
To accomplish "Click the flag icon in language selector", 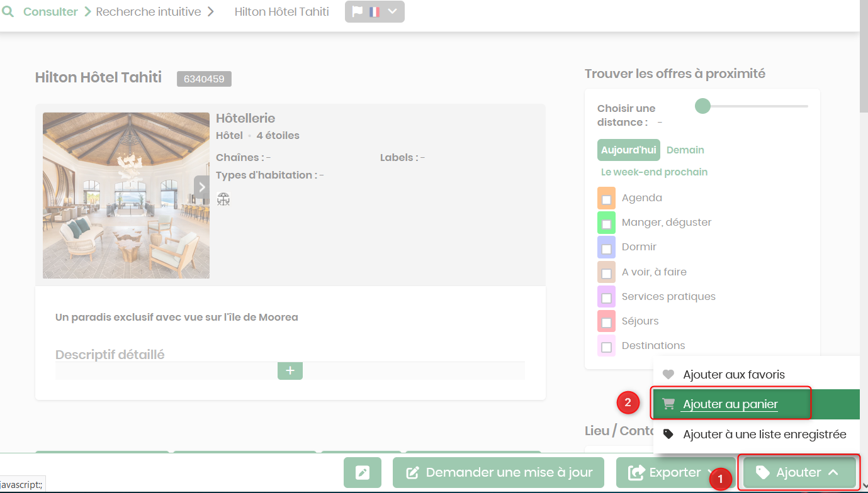I will pyautogui.click(x=358, y=12).
